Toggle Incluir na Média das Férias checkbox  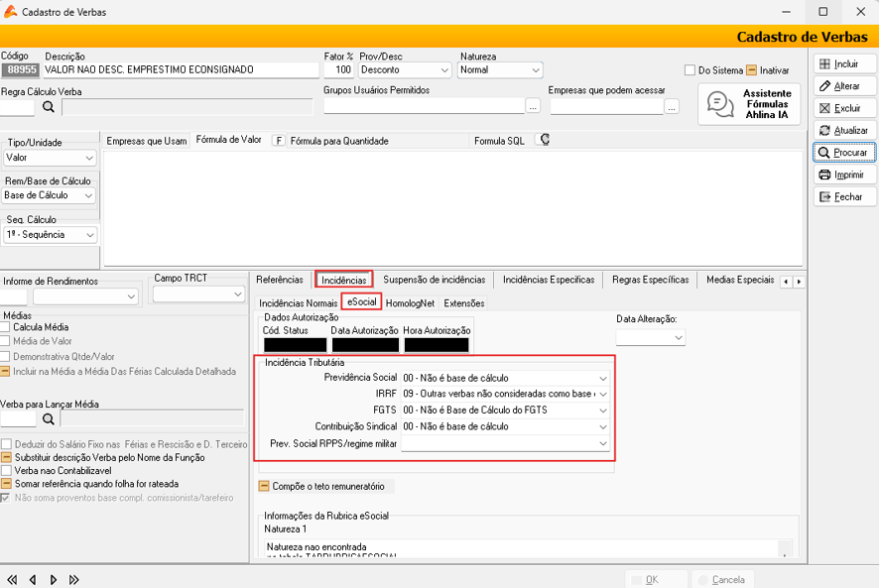coord(6,371)
